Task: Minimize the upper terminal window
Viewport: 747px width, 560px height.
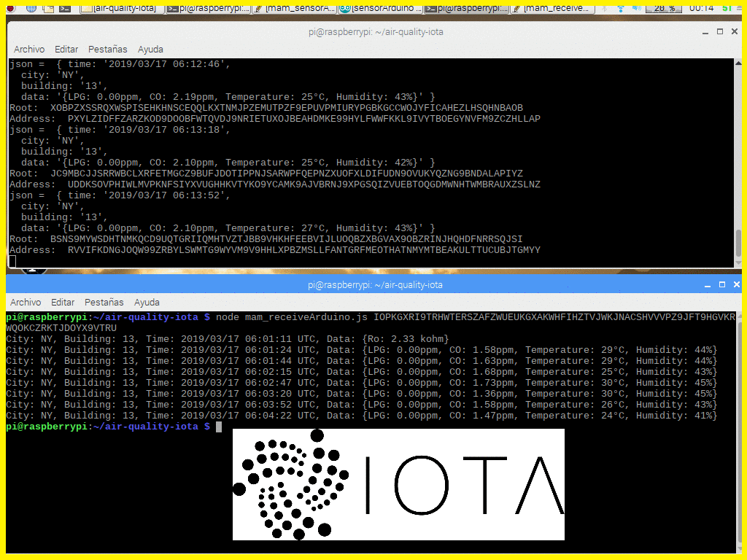Action: pyautogui.click(x=705, y=32)
